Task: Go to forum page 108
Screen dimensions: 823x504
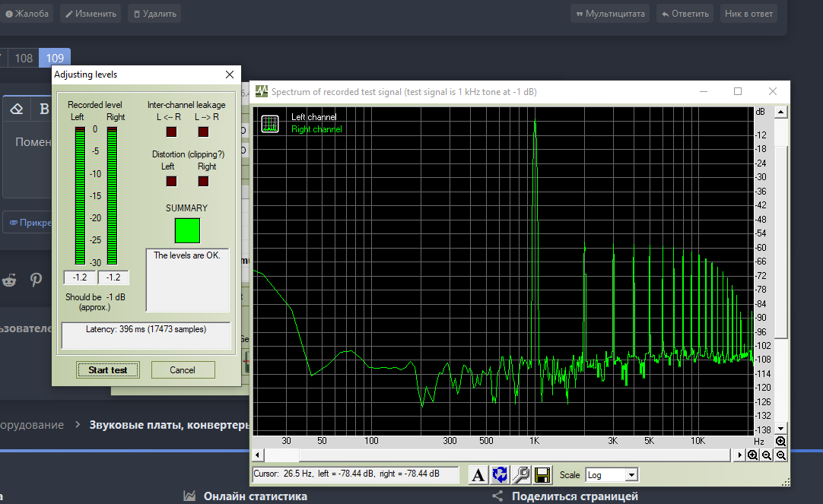Action: coord(24,59)
